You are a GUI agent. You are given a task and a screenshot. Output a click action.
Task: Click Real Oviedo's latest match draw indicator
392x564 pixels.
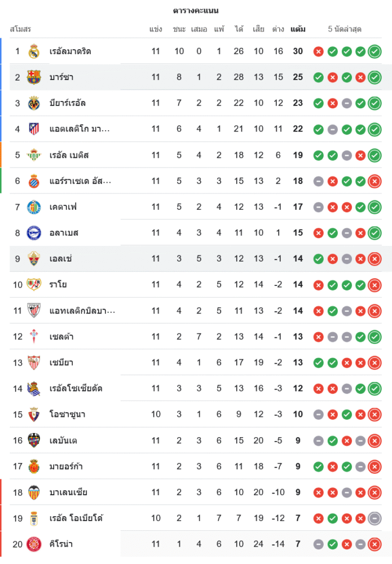(x=374, y=518)
